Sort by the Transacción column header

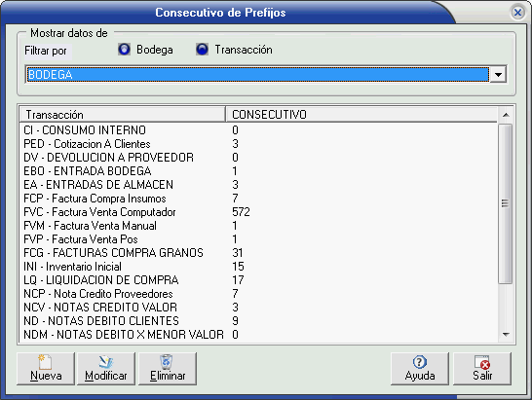coord(123,115)
